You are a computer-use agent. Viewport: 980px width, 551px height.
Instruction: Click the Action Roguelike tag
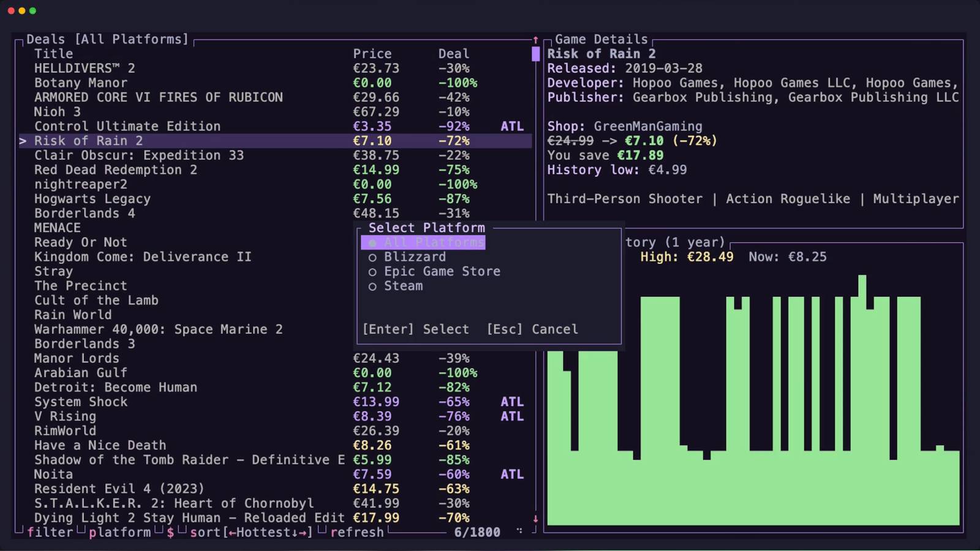788,199
